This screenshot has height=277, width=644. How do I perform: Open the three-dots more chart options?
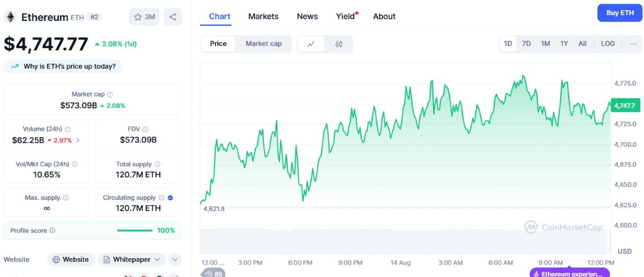click(633, 43)
